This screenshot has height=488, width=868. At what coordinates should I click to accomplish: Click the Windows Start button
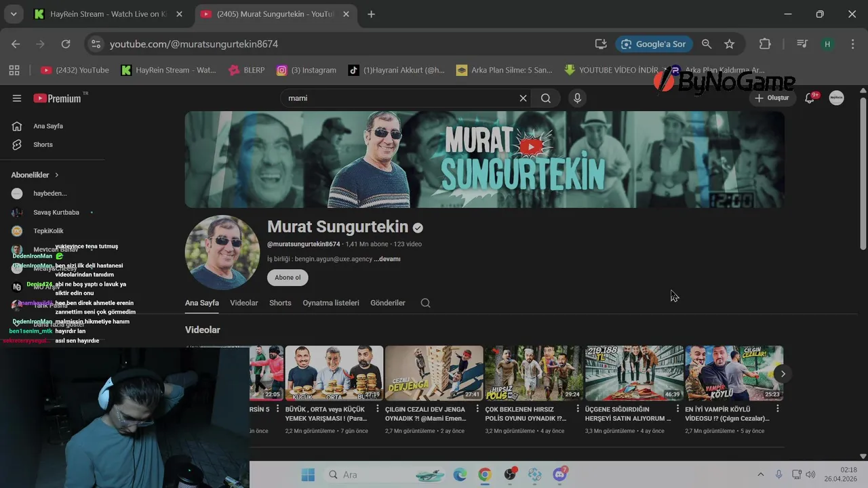pos(308,474)
